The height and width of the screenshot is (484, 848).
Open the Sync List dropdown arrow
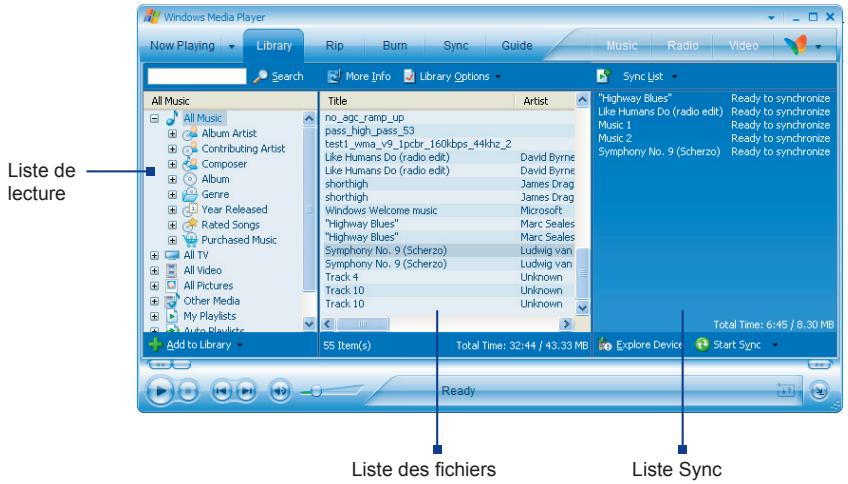(674, 77)
